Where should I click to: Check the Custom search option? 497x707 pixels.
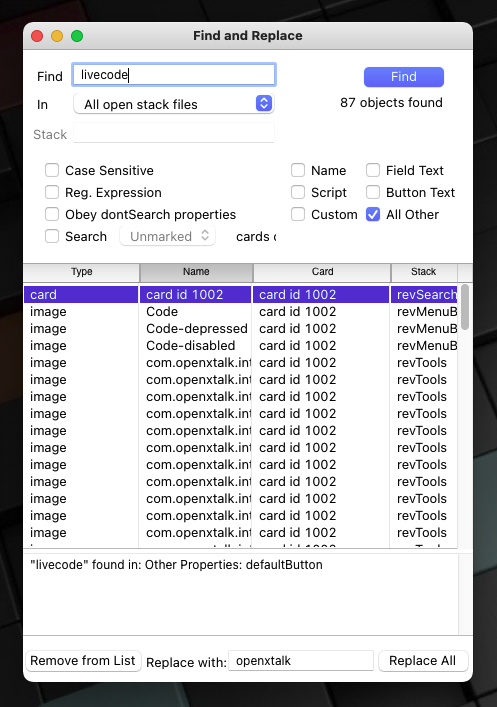point(298,214)
